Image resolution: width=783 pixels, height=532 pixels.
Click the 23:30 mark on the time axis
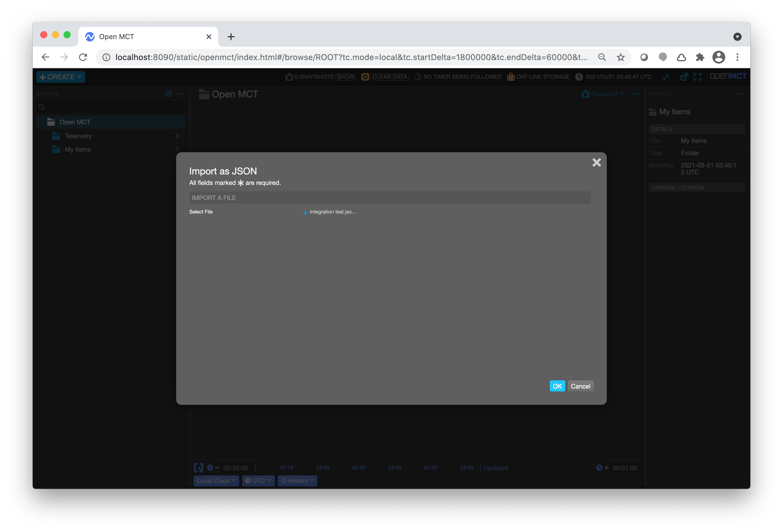394,468
